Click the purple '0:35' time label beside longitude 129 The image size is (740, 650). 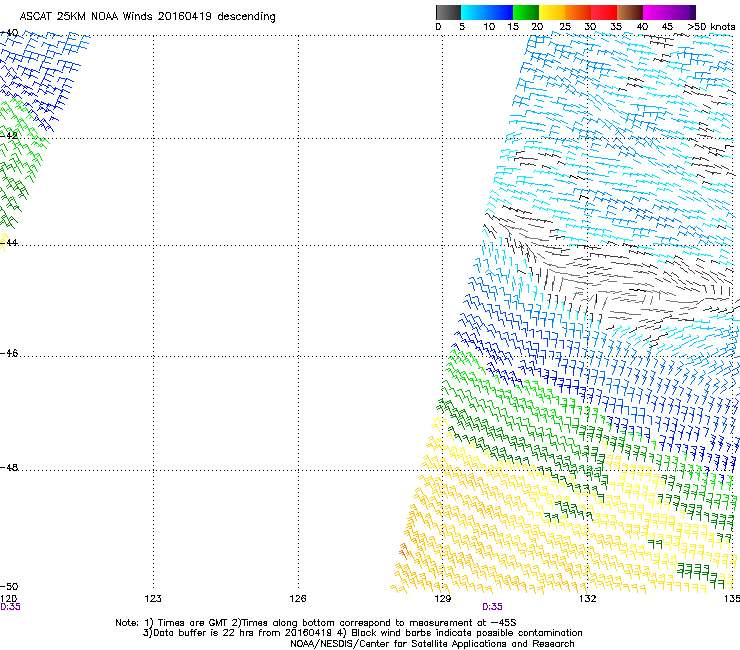click(x=492, y=607)
